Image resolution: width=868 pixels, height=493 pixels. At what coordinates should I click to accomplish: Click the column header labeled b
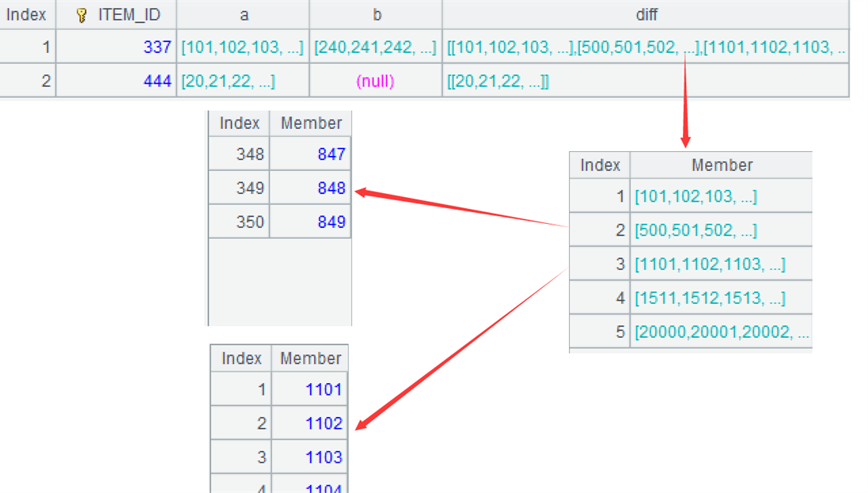(376, 14)
